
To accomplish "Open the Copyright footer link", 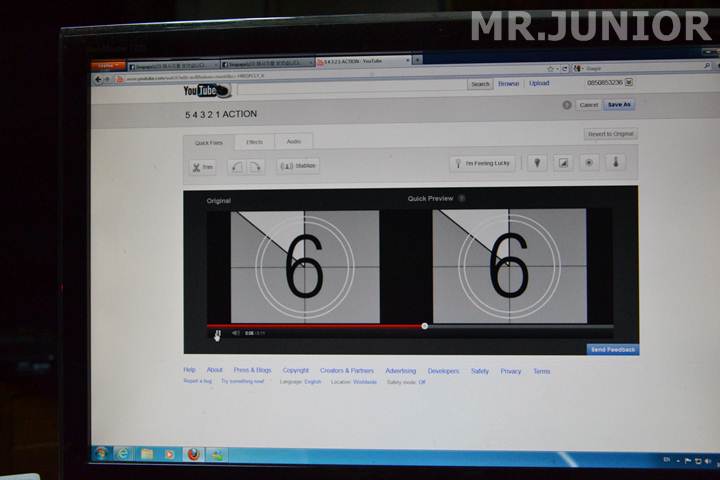I will 296,370.
